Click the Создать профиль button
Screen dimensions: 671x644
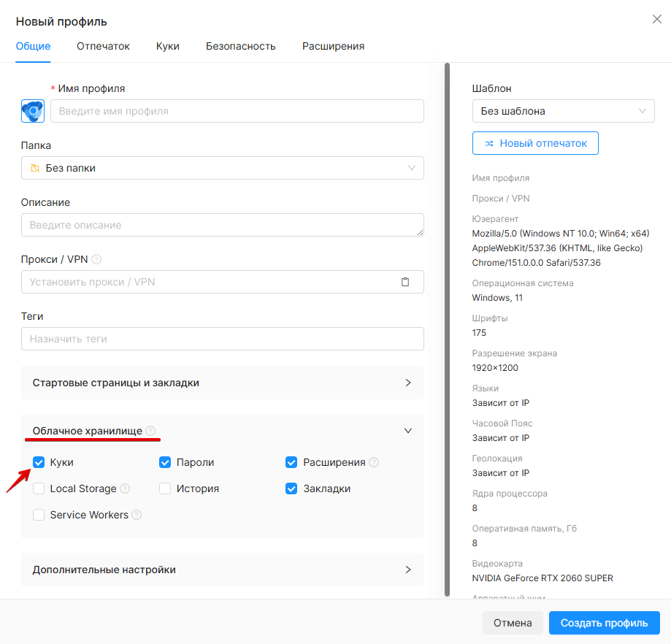605,623
